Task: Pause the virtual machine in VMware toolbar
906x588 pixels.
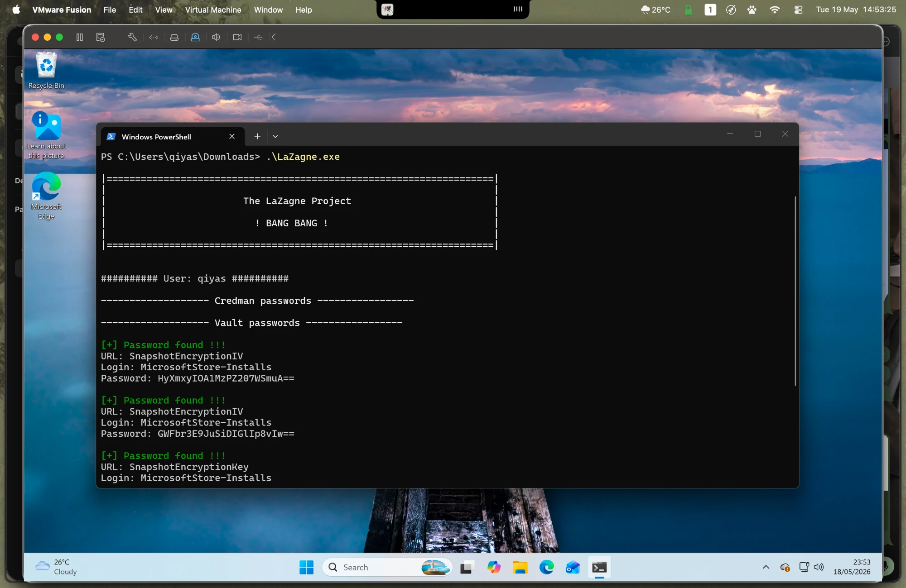Action: (x=80, y=37)
